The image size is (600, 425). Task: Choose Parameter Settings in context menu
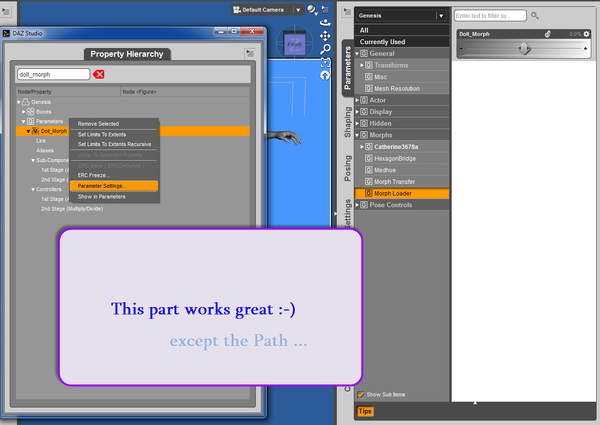pyautogui.click(x=114, y=186)
